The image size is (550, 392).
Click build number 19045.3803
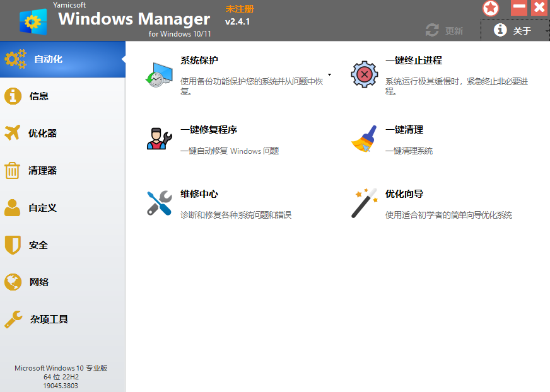[61, 386]
